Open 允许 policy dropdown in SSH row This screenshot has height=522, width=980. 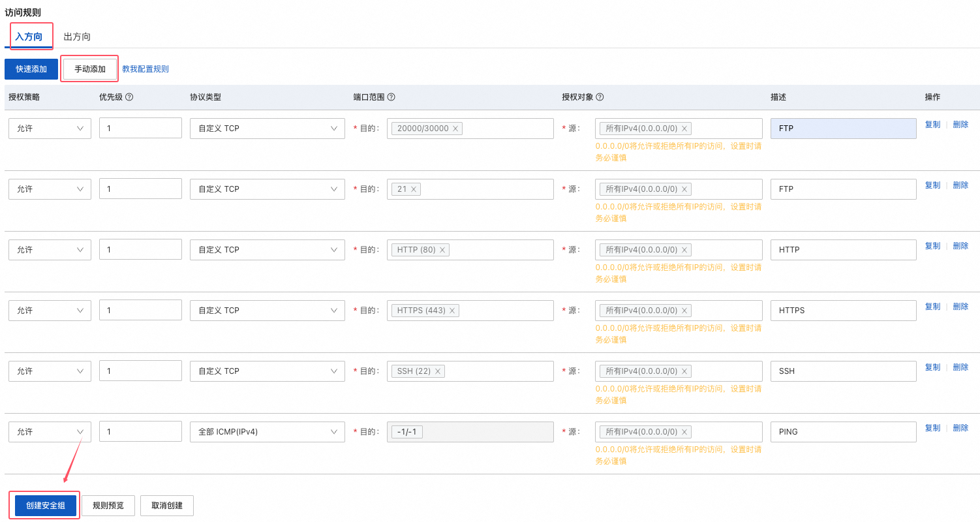(x=50, y=371)
